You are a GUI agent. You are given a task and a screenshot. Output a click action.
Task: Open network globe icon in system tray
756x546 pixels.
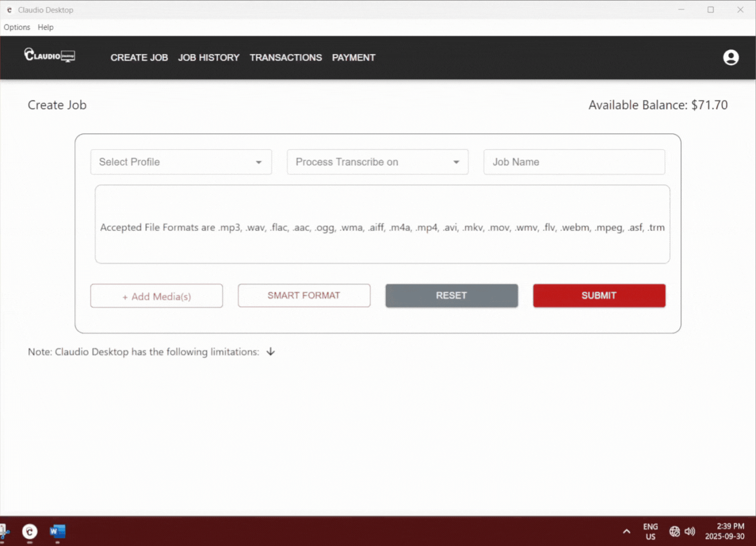675,531
